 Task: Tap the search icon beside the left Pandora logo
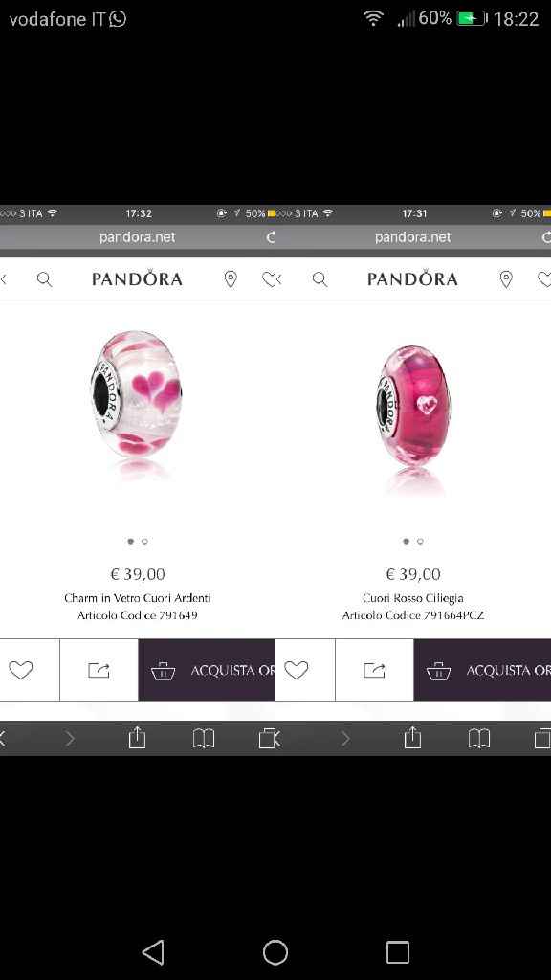[44, 279]
